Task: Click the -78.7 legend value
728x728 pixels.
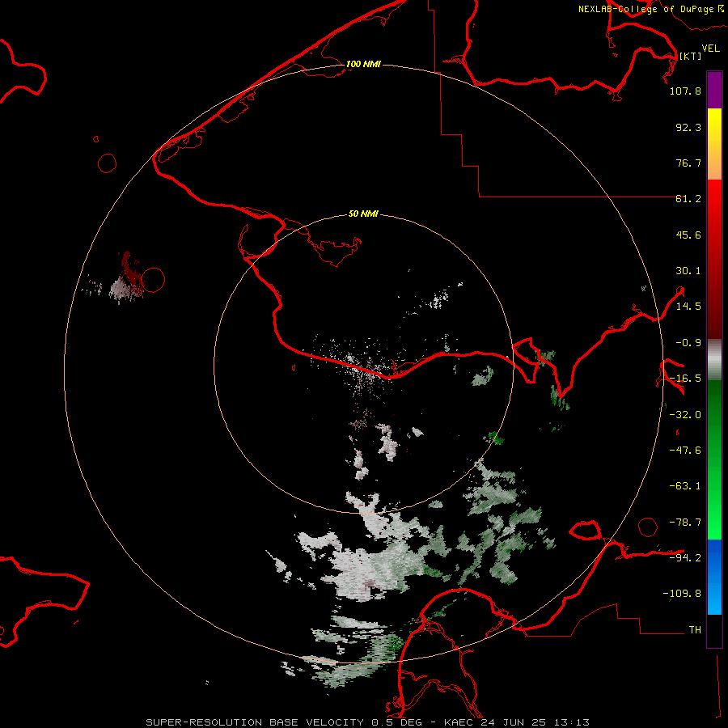Action: [x=685, y=523]
